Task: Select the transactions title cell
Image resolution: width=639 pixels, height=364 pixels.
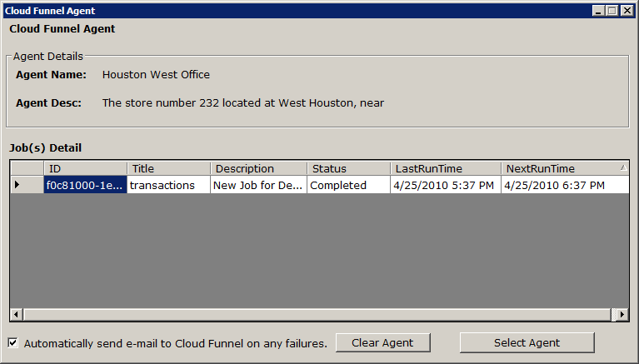Action: coord(169,185)
